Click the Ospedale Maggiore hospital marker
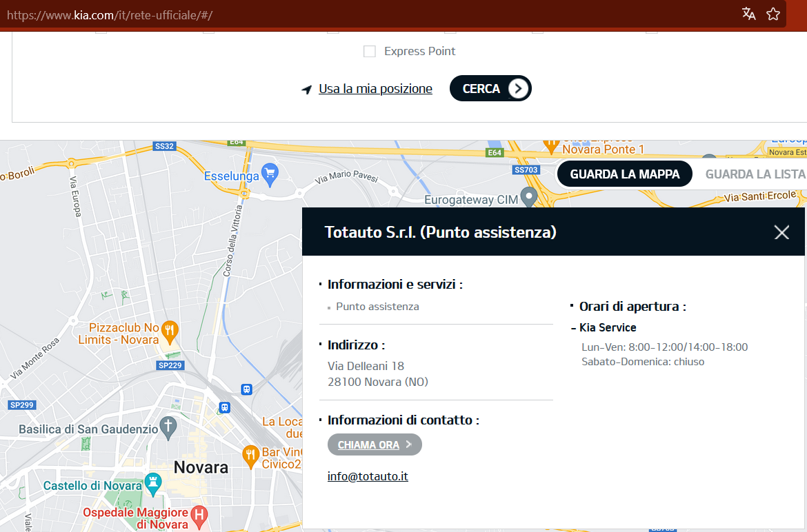This screenshot has height=532, width=807. pos(199,517)
